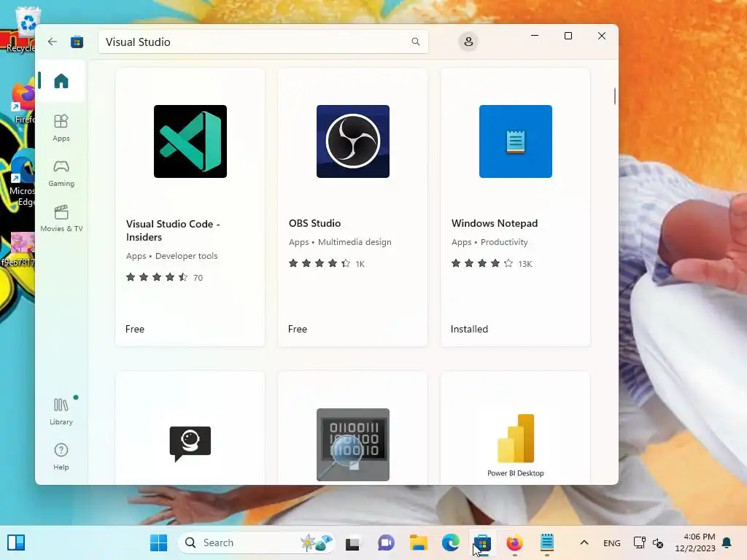Screen dimensions: 747x560
Task: Click the taskbar Search box
Action: [256, 542]
